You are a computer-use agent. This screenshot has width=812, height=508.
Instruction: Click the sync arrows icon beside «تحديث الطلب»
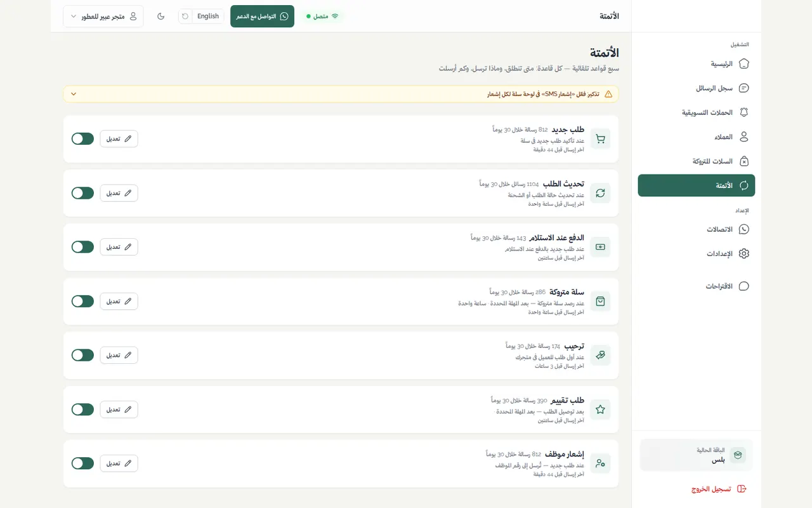pos(600,193)
